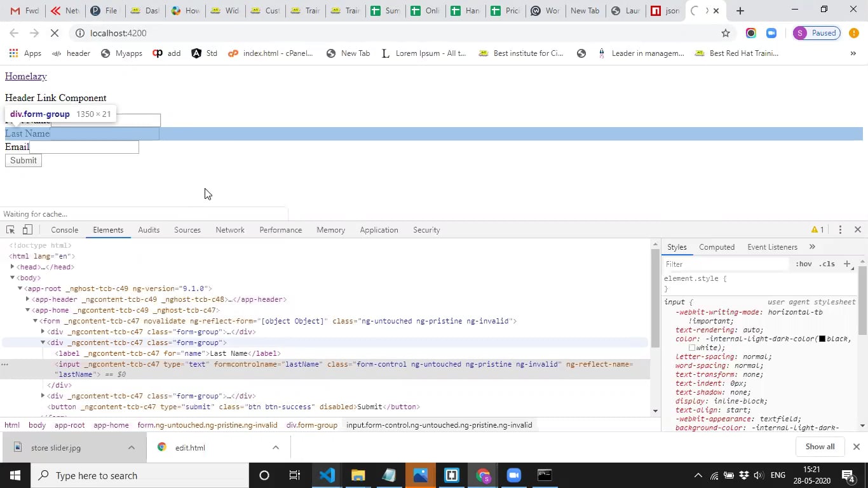This screenshot has width=868, height=488.
Task: Click the Show all downloads button
Action: pyautogui.click(x=820, y=447)
